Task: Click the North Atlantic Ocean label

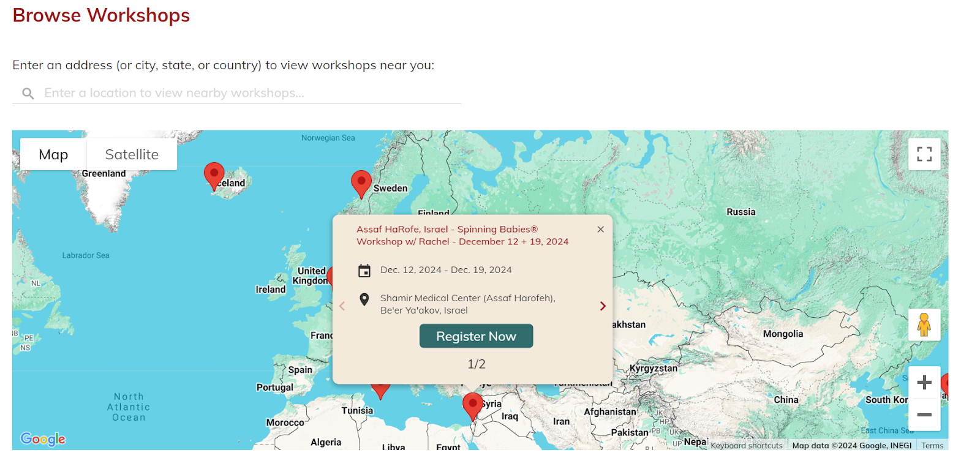Action: [x=129, y=407]
